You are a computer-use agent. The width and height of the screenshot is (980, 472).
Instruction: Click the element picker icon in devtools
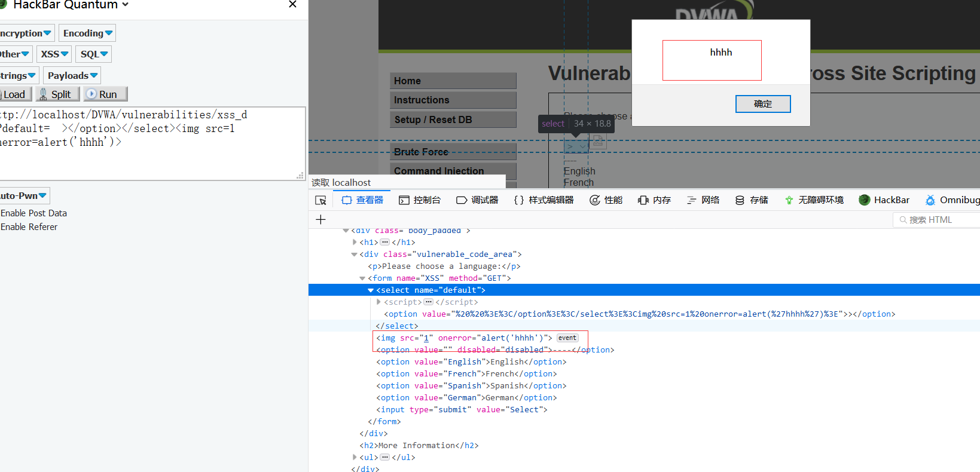coord(321,200)
